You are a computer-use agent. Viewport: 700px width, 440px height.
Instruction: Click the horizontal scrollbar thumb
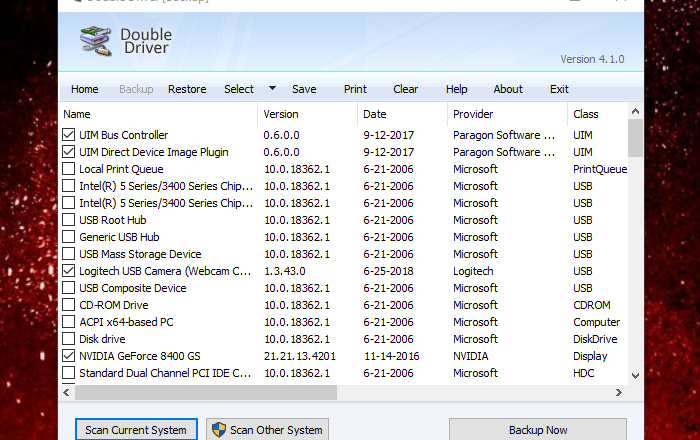[x=206, y=392]
